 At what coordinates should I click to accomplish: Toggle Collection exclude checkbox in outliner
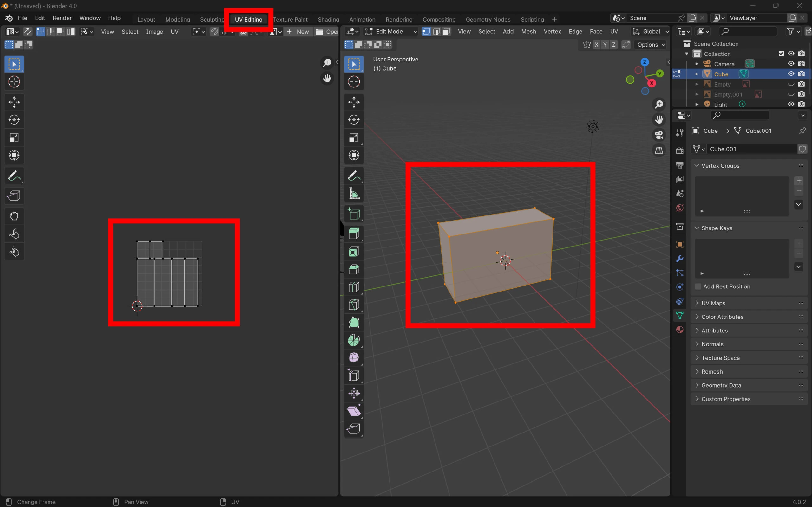[781, 54]
